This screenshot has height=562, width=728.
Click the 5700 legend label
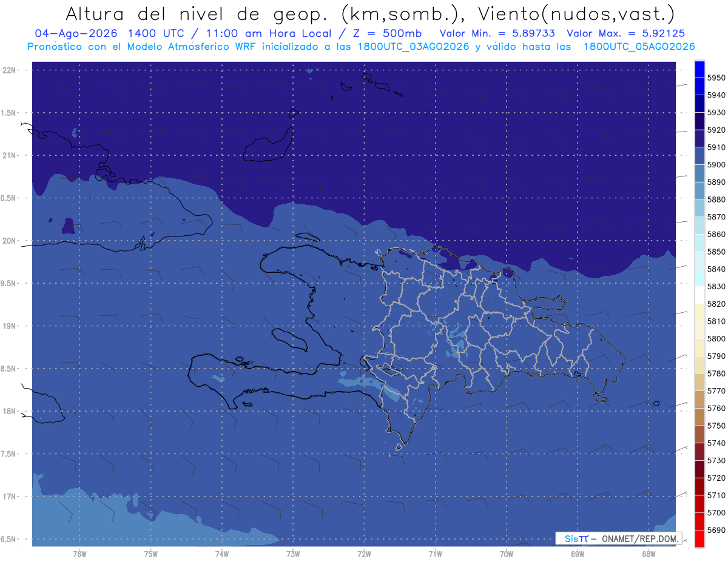point(716,512)
